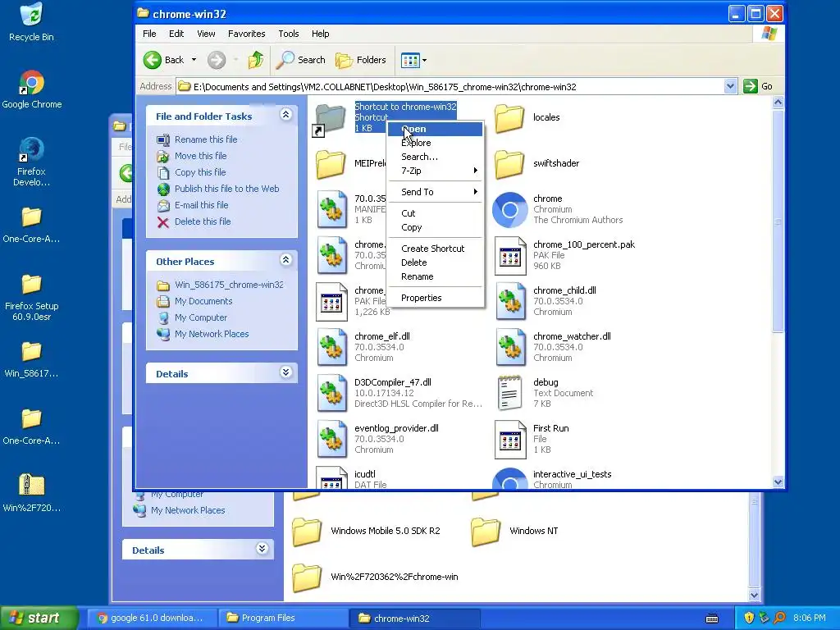This screenshot has height=630, width=840.
Task: Click the Views toolbar icon
Action: [x=410, y=60]
